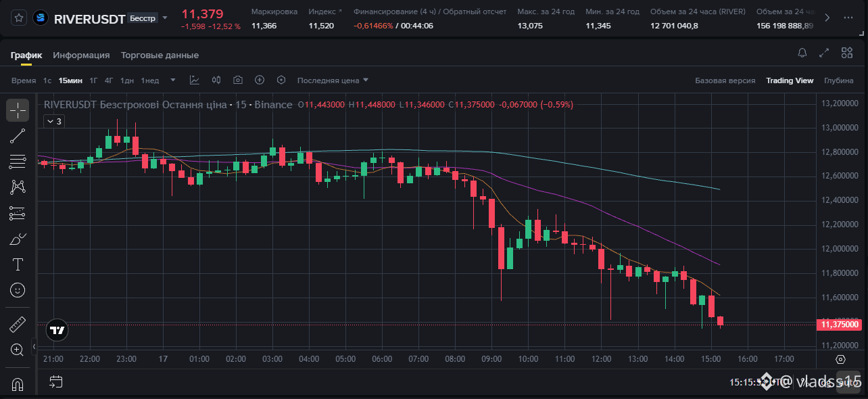Image resolution: width=868 pixels, height=399 pixels.
Task: Set timeframe to 1нед
Action: [150, 80]
